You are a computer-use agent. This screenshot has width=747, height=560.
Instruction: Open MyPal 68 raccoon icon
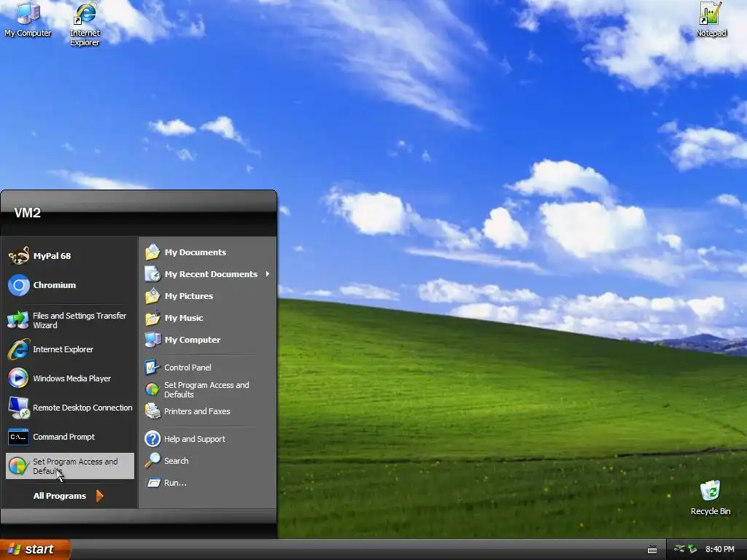(18, 256)
